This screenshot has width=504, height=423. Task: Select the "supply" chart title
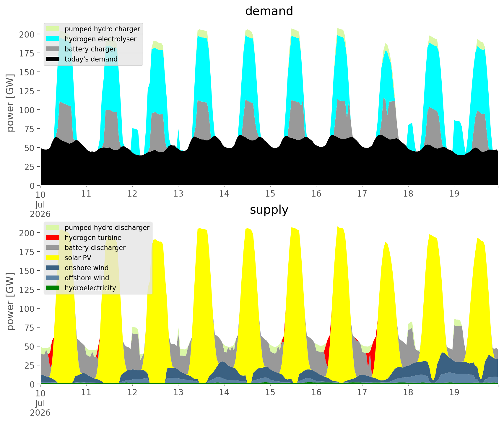coord(269,210)
